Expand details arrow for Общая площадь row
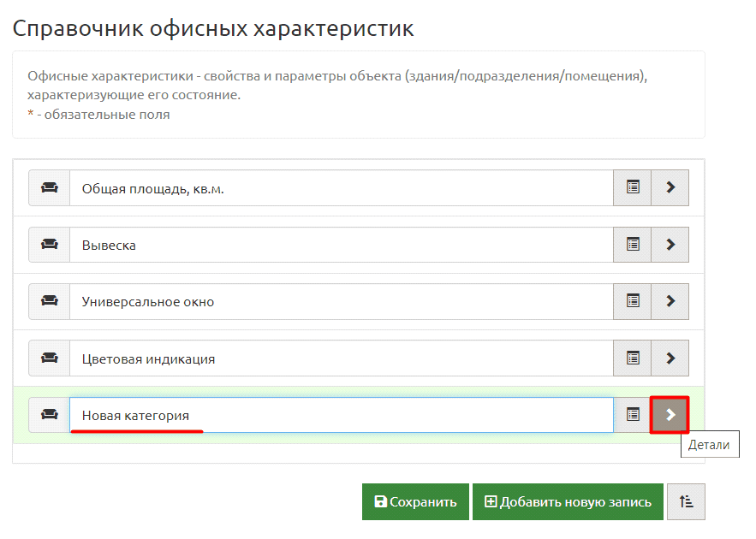The width and height of the screenshot is (756, 539). (x=670, y=188)
